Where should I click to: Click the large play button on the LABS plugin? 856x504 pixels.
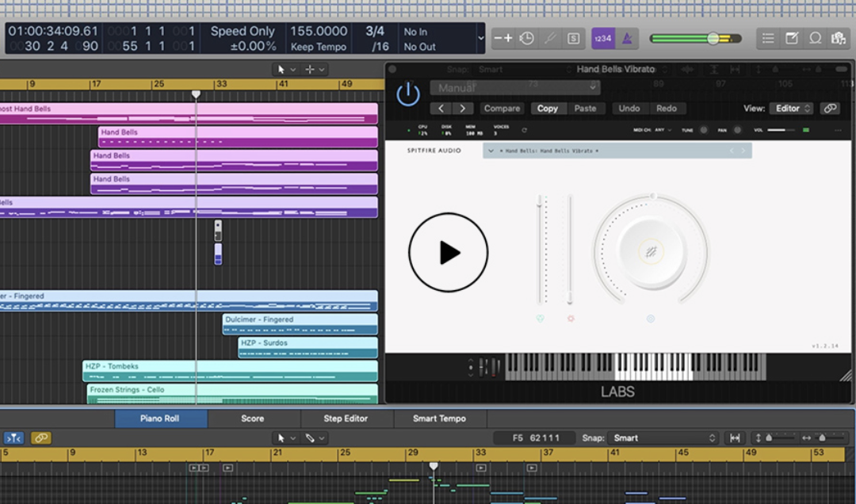pyautogui.click(x=448, y=252)
